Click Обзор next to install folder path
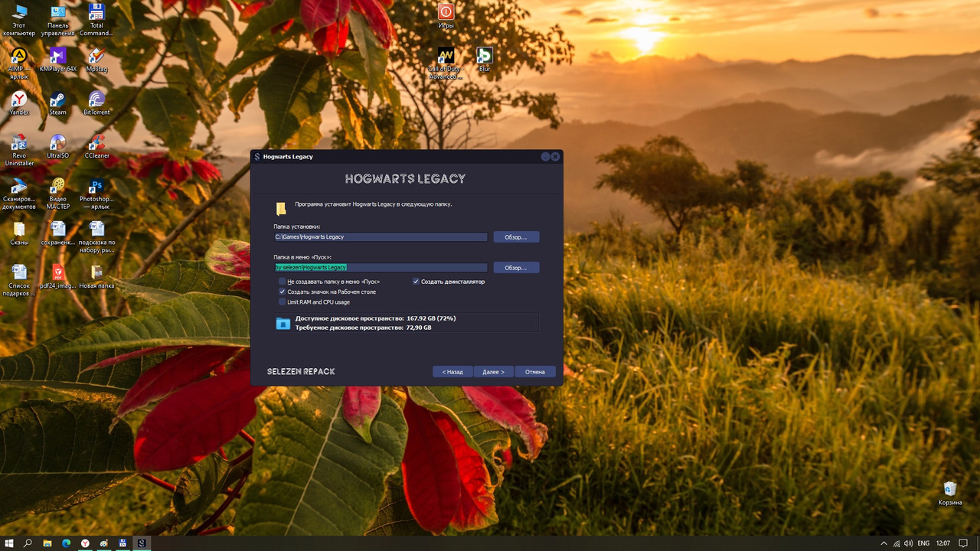This screenshot has height=551, width=980. click(x=516, y=237)
